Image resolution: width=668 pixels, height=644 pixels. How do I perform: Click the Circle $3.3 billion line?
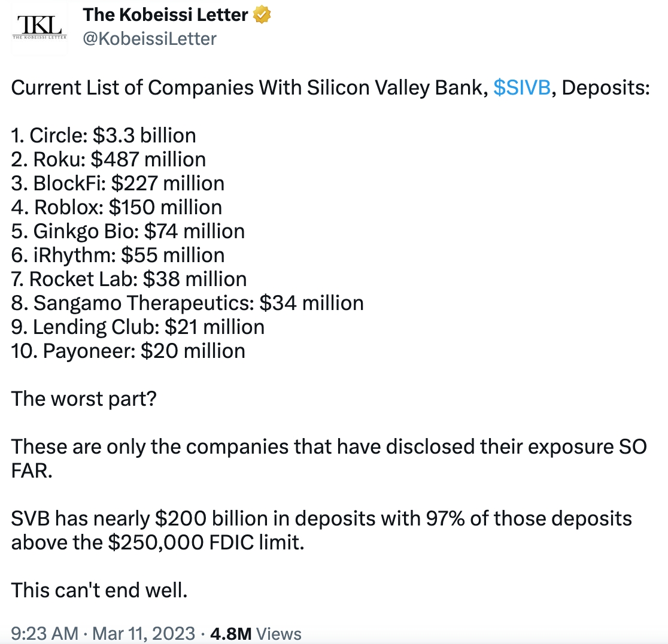pos(104,135)
